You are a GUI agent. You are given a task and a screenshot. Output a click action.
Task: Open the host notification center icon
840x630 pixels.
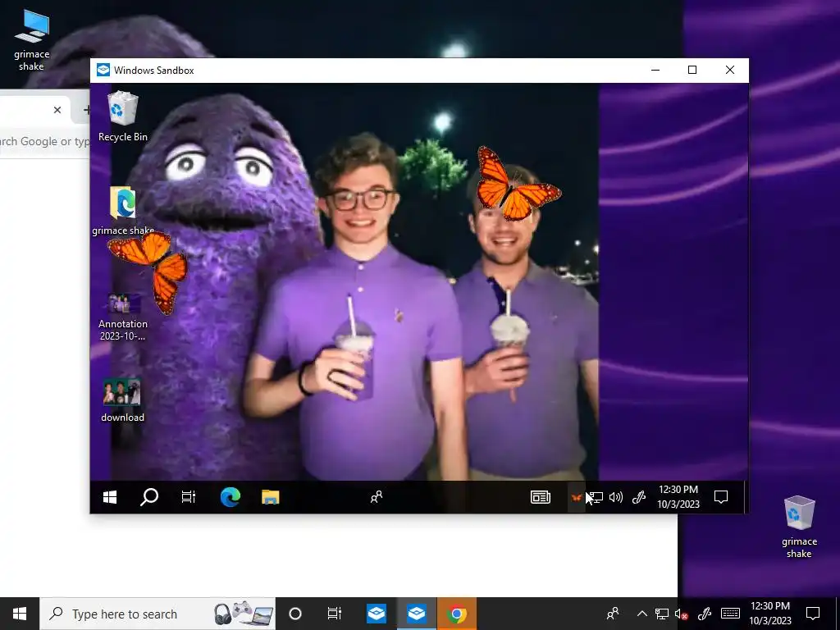pyautogui.click(x=813, y=614)
